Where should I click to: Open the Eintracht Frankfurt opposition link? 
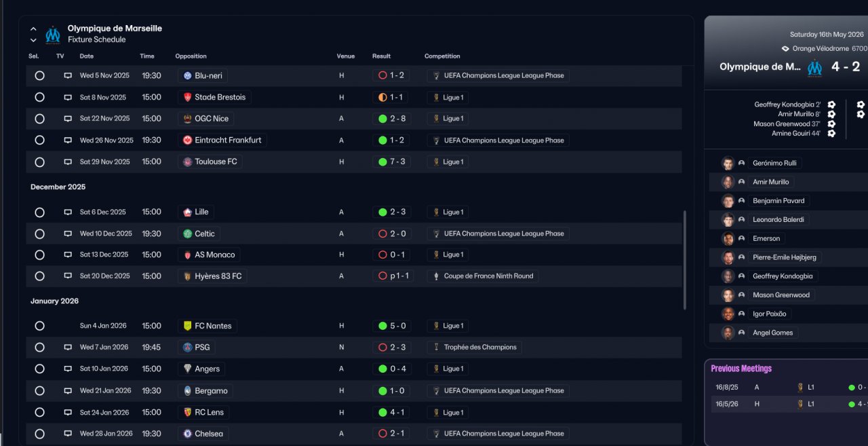pos(228,141)
